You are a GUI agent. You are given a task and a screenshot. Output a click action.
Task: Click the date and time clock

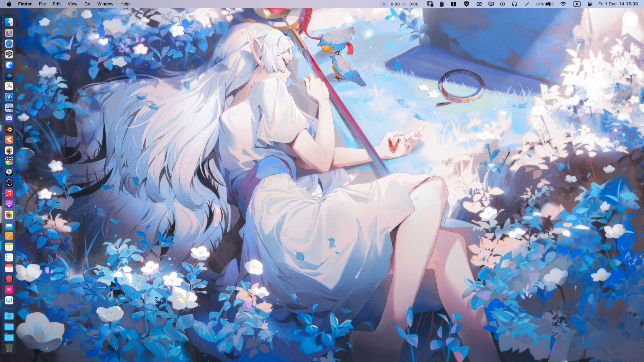pos(618,4)
